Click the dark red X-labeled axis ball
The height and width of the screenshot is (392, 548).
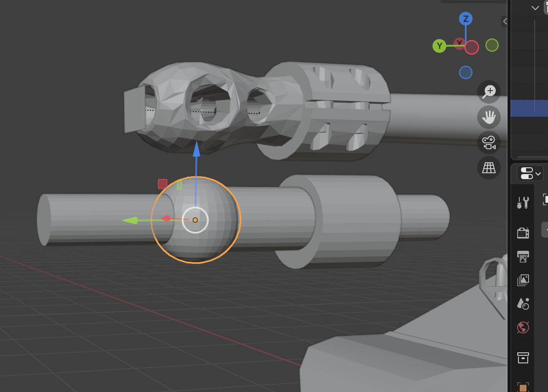click(x=459, y=43)
